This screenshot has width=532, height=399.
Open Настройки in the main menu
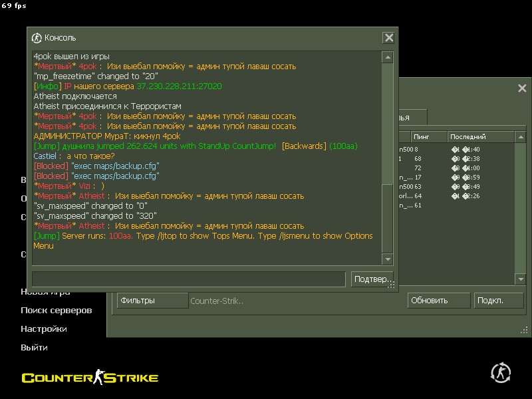coord(44,329)
